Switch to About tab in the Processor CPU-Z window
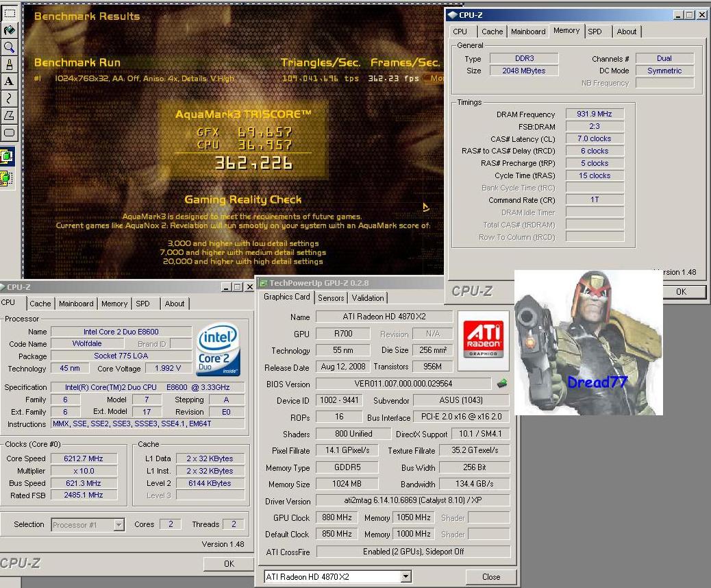Image resolution: width=711 pixels, height=588 pixels. pyautogui.click(x=174, y=304)
